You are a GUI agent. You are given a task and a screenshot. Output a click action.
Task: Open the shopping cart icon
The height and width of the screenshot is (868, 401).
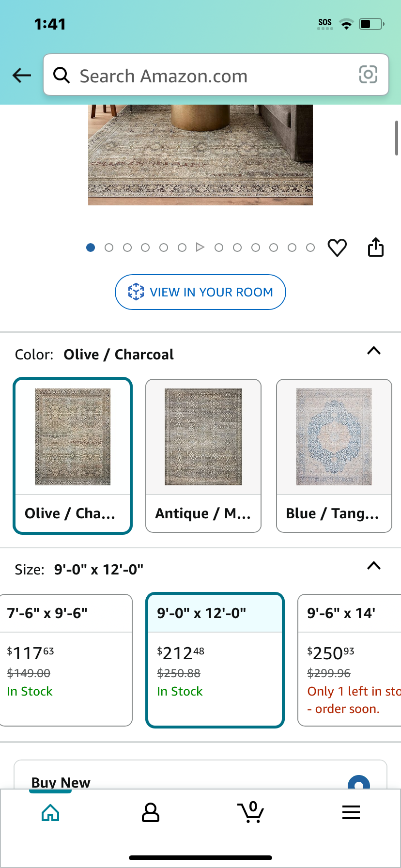[251, 812]
